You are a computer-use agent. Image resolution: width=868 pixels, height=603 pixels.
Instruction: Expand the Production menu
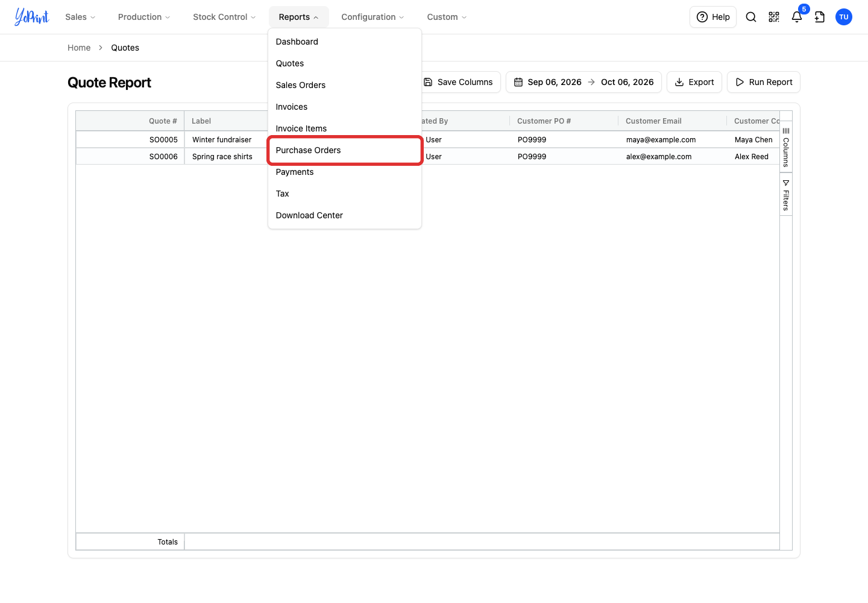point(144,17)
